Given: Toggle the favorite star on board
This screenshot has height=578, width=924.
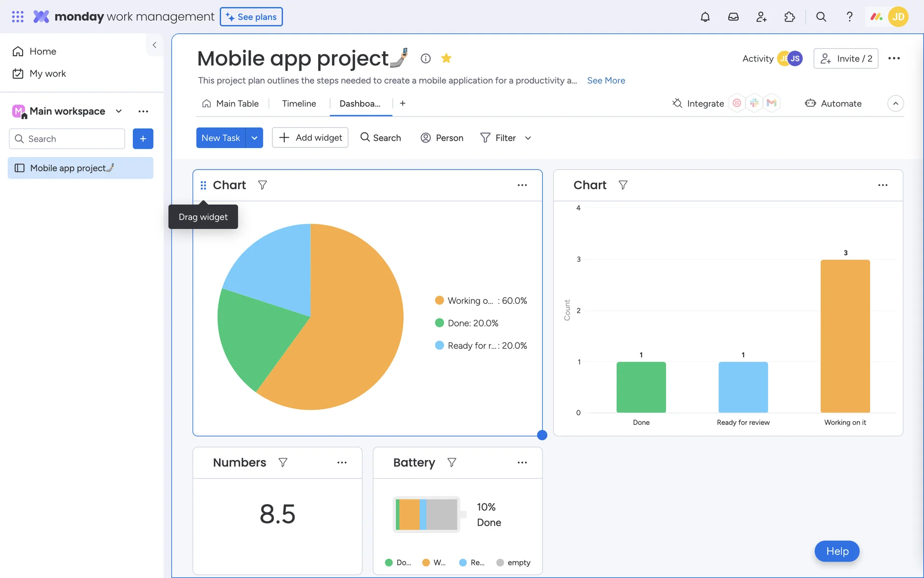Looking at the screenshot, I should point(446,58).
